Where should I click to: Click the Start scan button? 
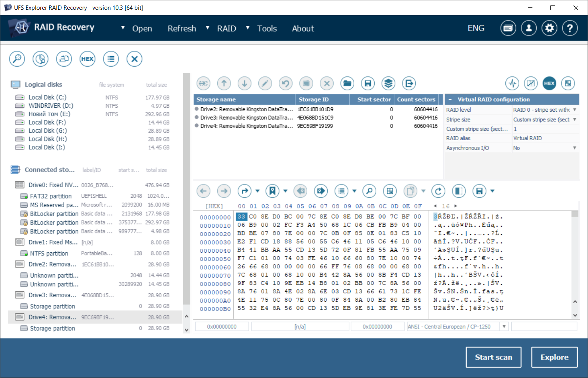(x=494, y=357)
